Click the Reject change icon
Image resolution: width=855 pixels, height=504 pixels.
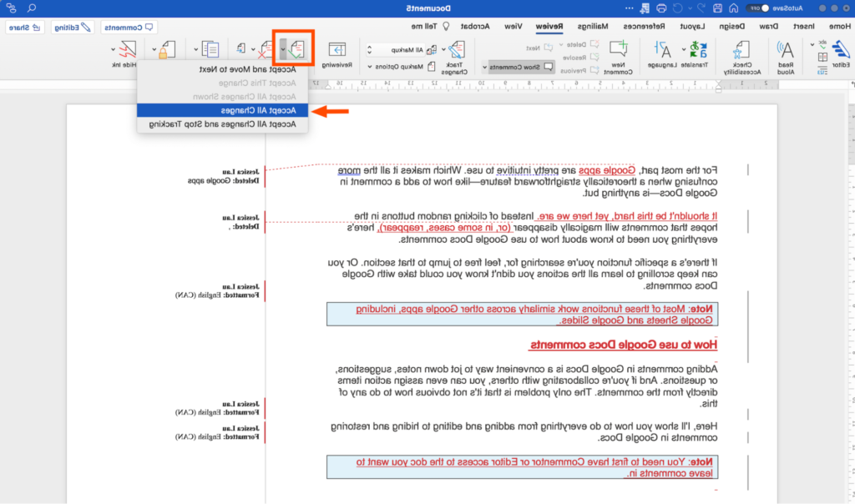click(266, 50)
